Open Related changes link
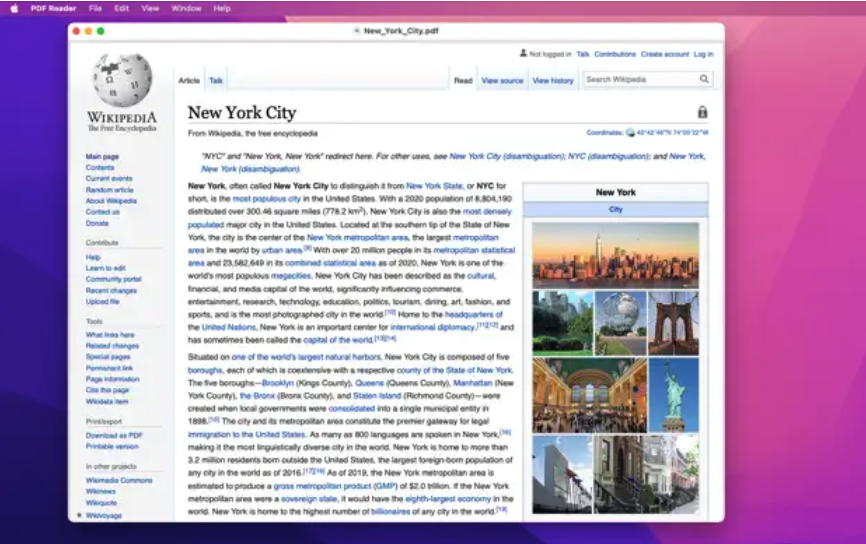 click(112, 346)
